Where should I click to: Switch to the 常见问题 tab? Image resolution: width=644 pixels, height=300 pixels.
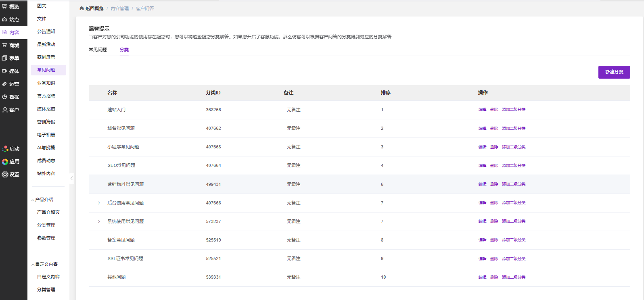click(98, 50)
